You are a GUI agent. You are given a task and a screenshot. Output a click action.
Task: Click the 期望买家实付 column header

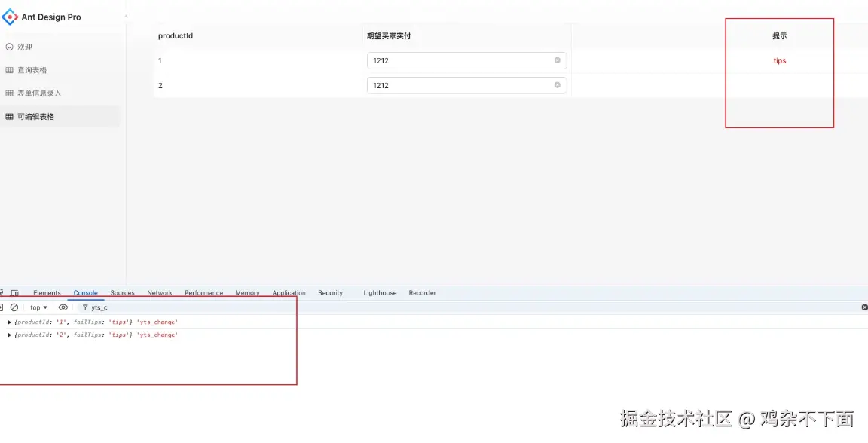(x=389, y=36)
